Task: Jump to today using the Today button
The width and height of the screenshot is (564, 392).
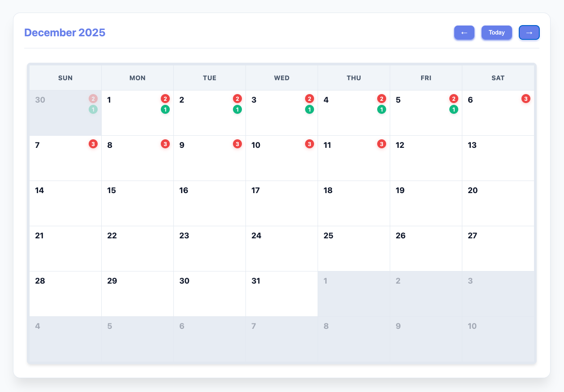Action: tap(496, 32)
